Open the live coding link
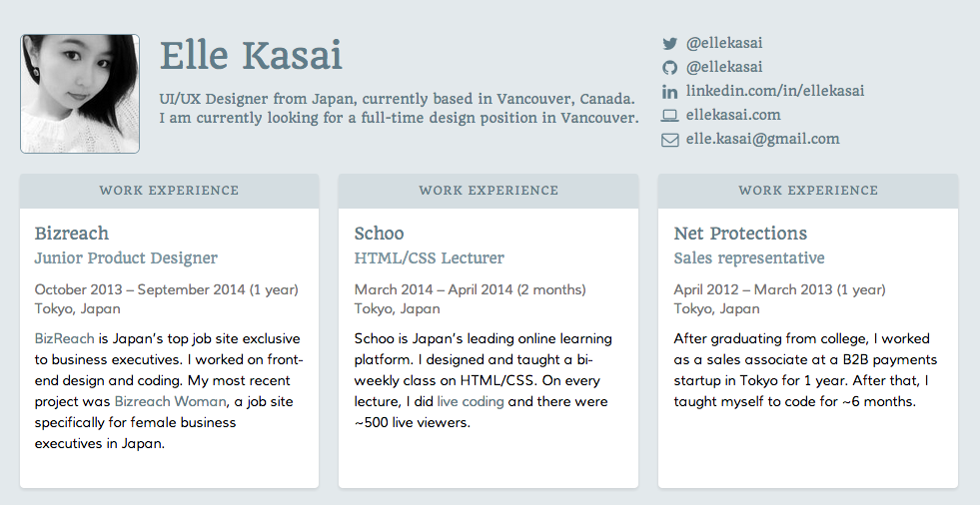The height and width of the screenshot is (505, 980). point(470,401)
